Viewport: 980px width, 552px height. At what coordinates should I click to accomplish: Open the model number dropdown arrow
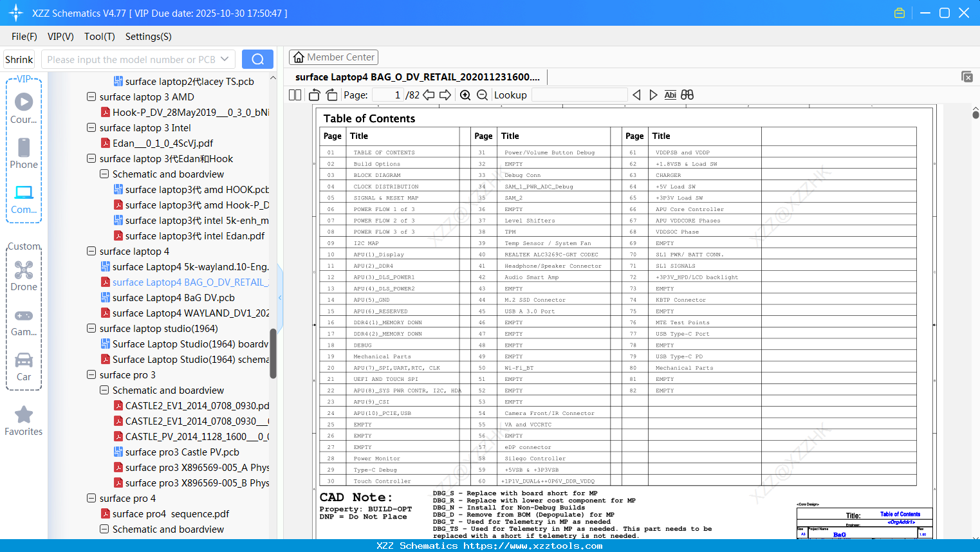(x=225, y=59)
